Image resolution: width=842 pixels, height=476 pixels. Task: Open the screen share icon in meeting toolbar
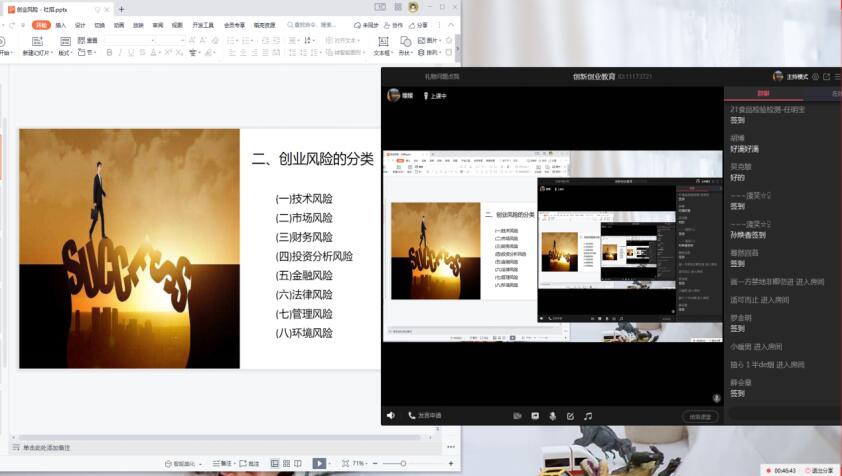pos(535,415)
